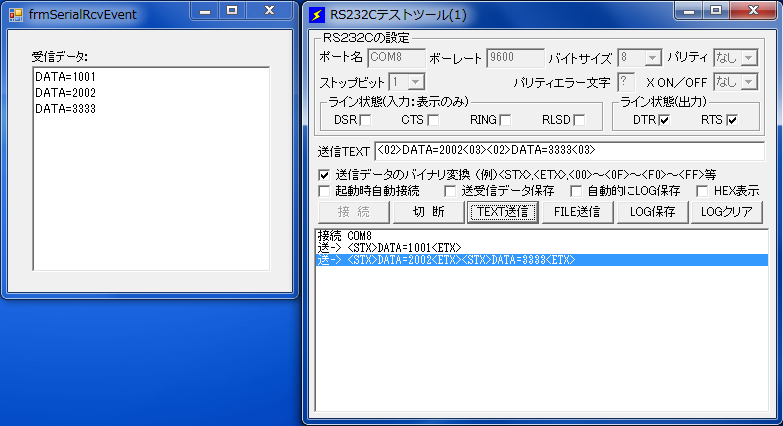Click the LOG保存 button
The width and height of the screenshot is (783, 426).
click(x=652, y=212)
